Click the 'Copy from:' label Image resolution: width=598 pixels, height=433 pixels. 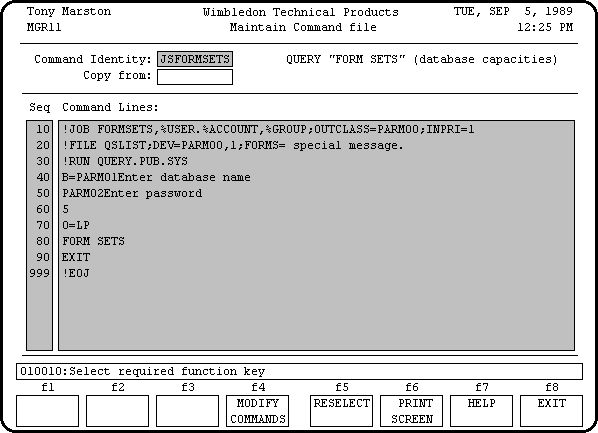coord(117,76)
